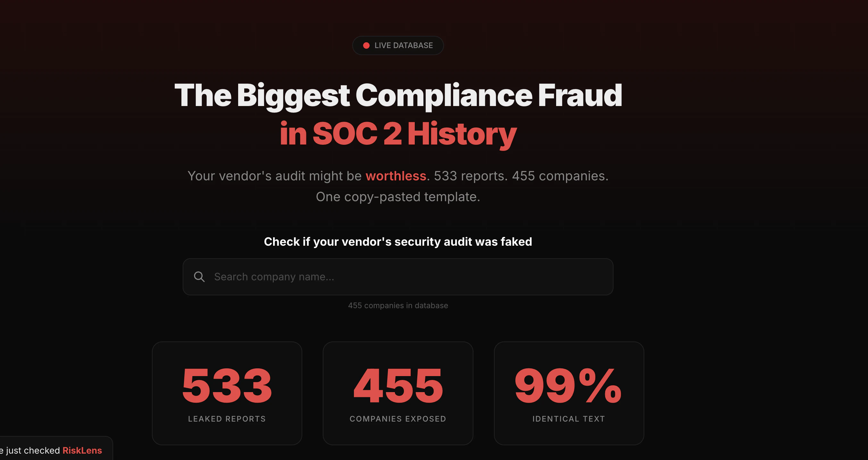Click the 455 companies in database caption

pyautogui.click(x=398, y=305)
